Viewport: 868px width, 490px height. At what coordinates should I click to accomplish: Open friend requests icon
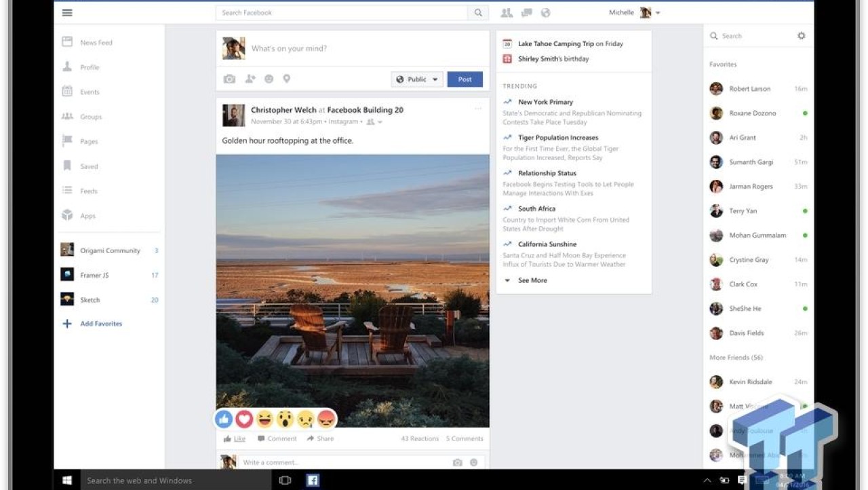coord(507,13)
